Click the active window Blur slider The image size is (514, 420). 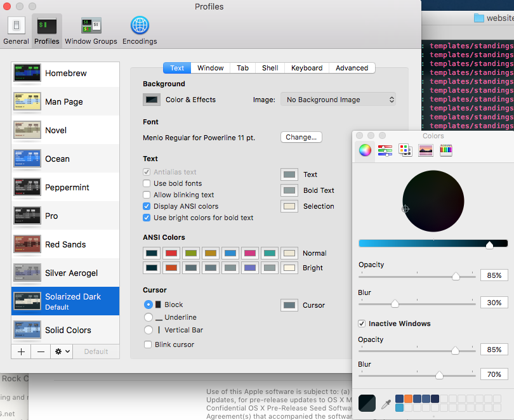coord(417,304)
